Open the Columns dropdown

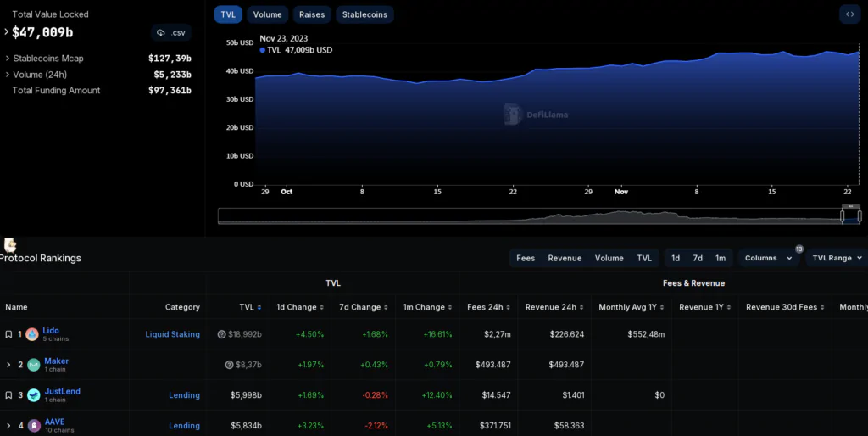(768, 258)
